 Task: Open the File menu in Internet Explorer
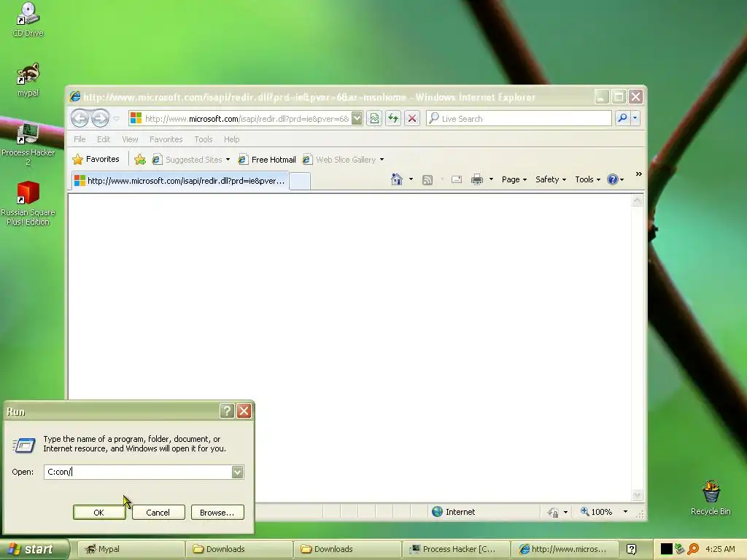[x=80, y=139]
